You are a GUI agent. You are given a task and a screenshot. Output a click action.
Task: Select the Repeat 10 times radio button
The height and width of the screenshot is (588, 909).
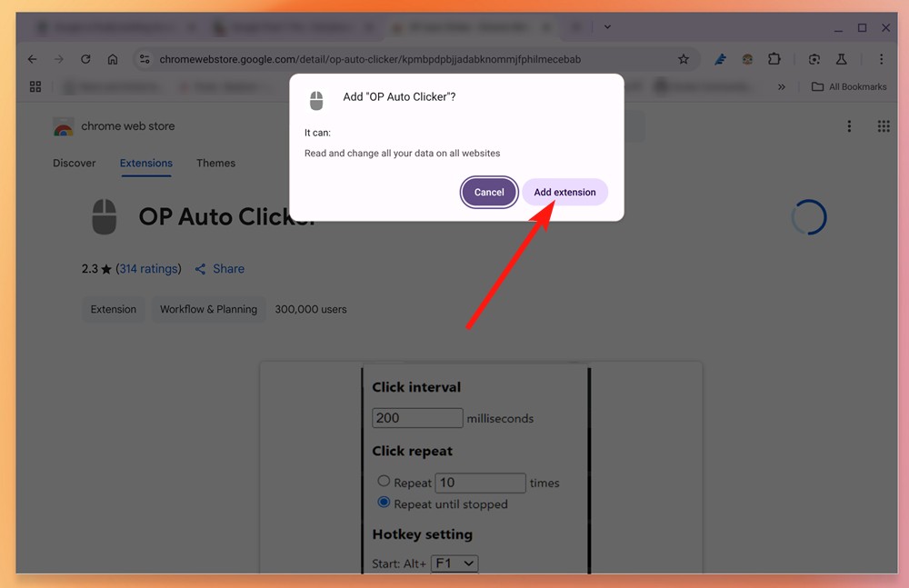point(385,483)
